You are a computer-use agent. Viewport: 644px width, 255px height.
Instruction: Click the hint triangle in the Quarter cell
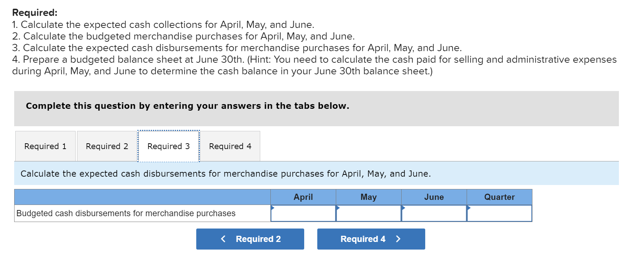pyautogui.click(x=469, y=208)
